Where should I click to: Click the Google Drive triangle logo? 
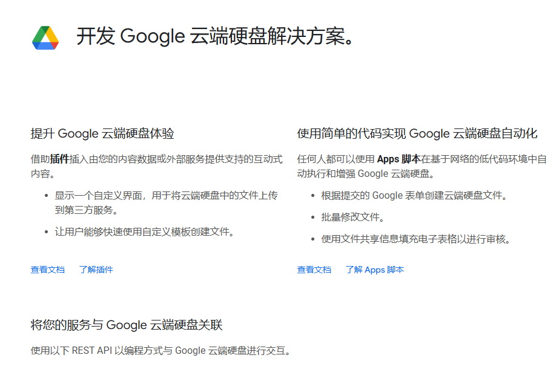pyautogui.click(x=45, y=38)
